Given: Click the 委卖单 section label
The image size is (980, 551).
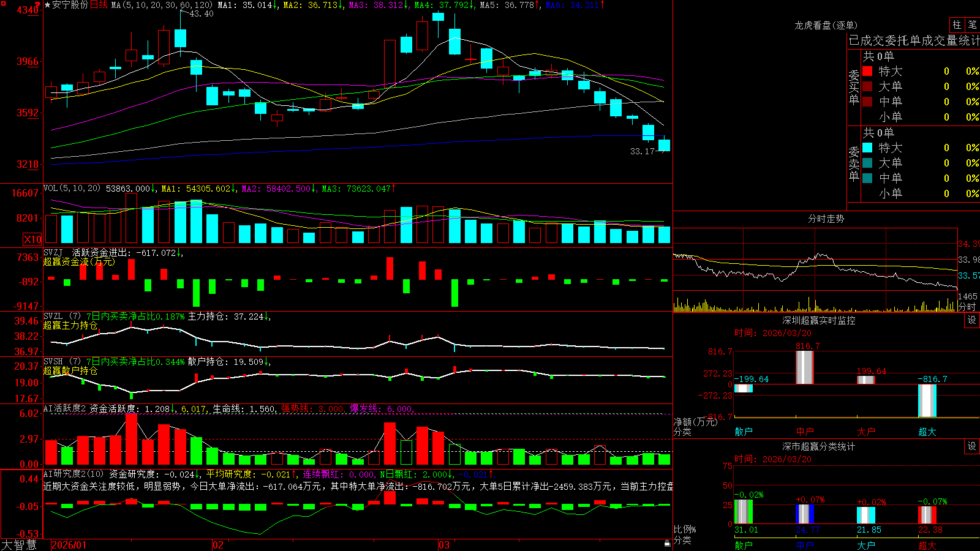Looking at the screenshot, I should pos(854,163).
